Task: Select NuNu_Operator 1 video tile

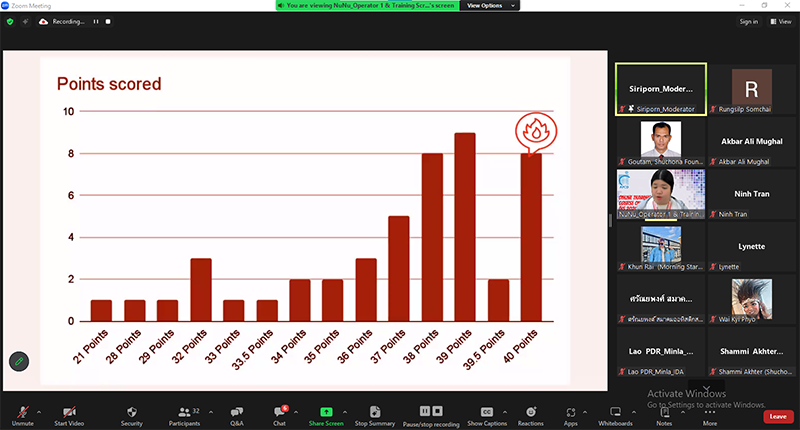Action: [661, 194]
